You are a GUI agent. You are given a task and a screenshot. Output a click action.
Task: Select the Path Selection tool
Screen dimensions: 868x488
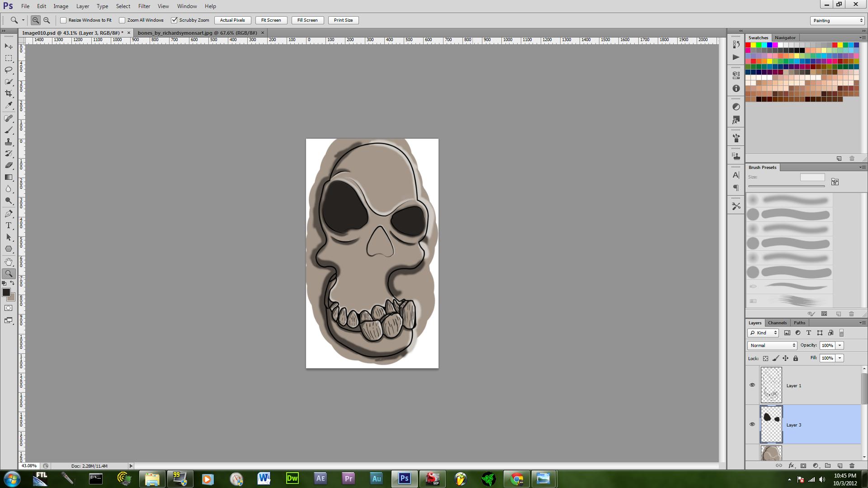[9, 237]
